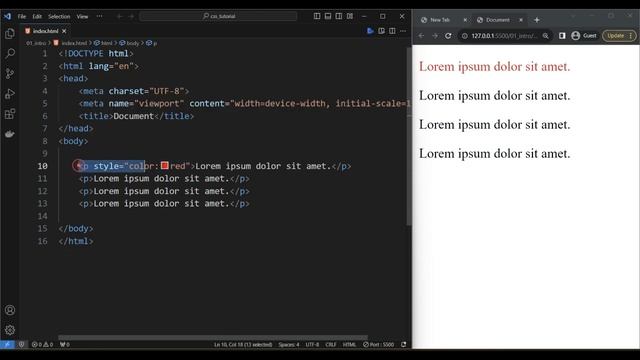Click the css_tutorial command center search box

click(x=218, y=16)
